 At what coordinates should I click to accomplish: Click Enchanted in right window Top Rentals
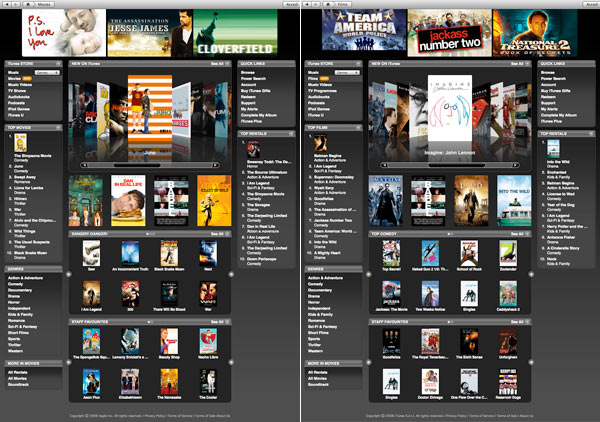[556, 173]
